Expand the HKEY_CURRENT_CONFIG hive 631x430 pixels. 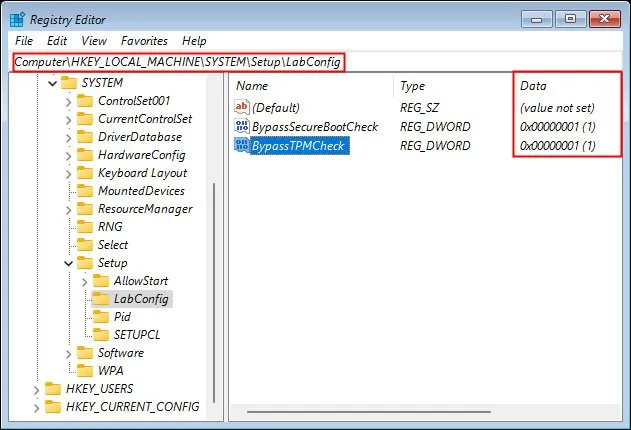pos(36,407)
